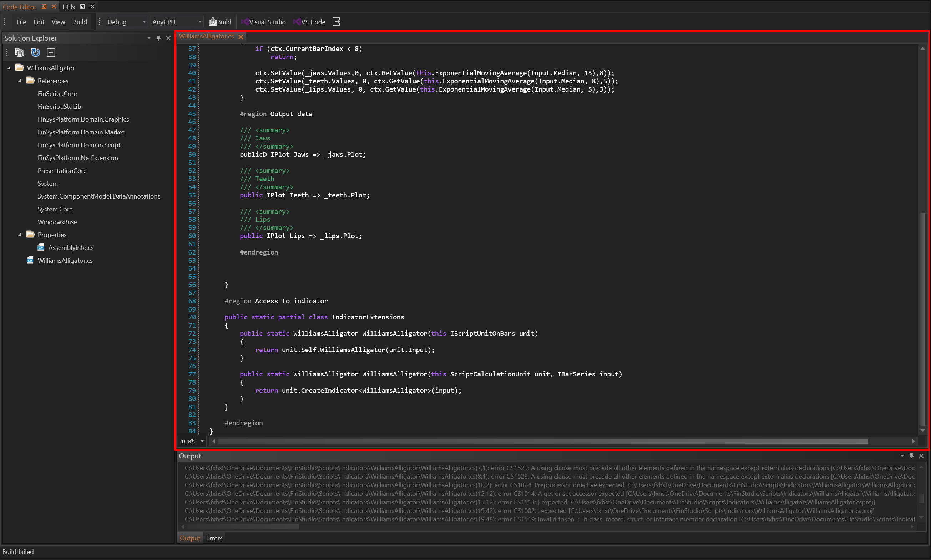Click the Build toolbar icon button
Image resolution: width=931 pixels, height=560 pixels.
click(220, 22)
